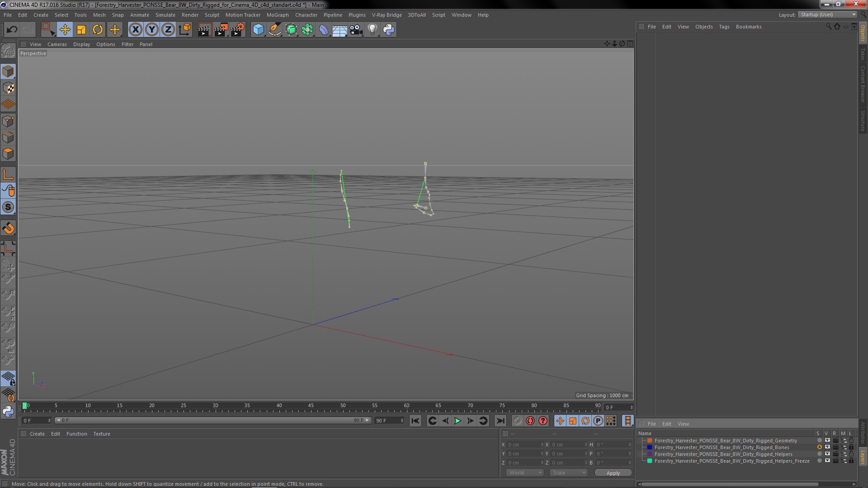Image resolution: width=868 pixels, height=488 pixels.
Task: Play animation forward
Action: pyautogui.click(x=458, y=421)
